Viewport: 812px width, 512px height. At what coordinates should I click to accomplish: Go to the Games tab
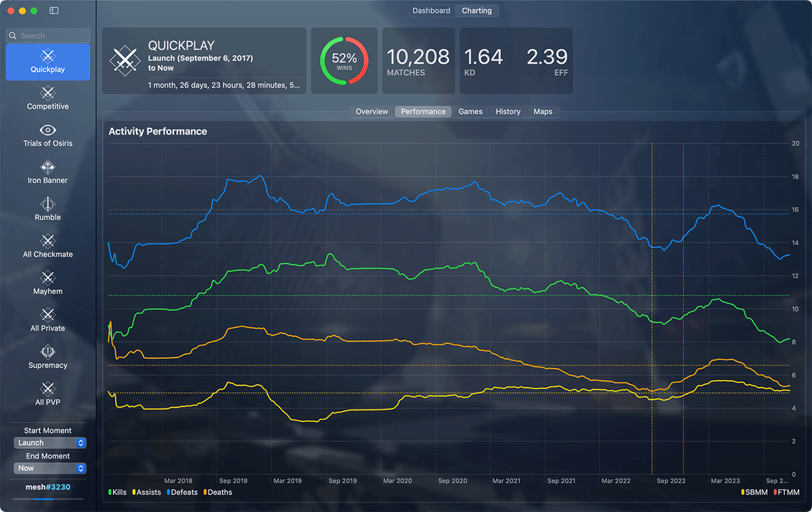pos(470,112)
